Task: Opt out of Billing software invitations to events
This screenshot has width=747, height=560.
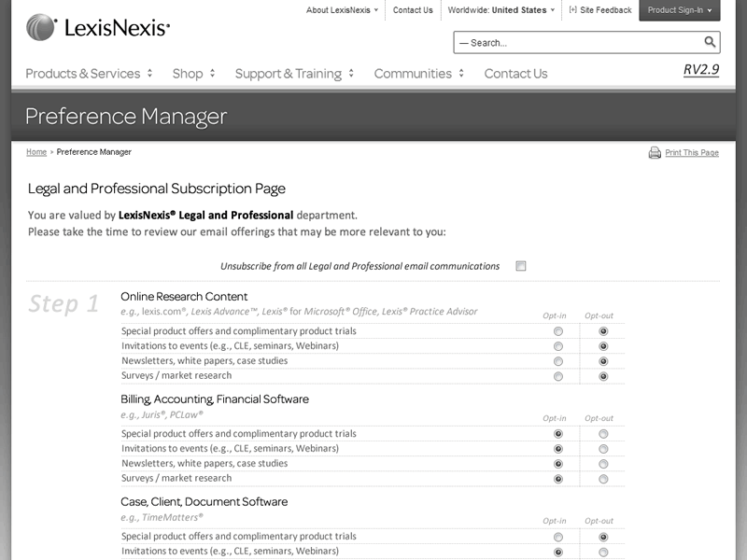Action: (x=603, y=449)
